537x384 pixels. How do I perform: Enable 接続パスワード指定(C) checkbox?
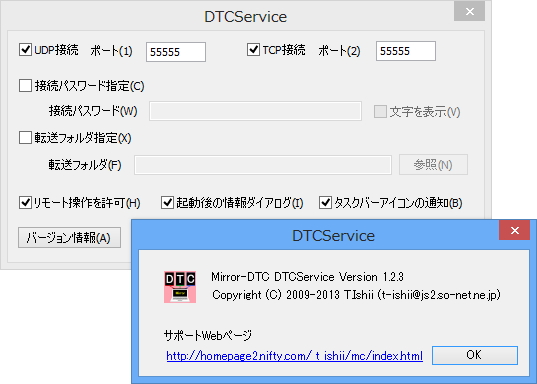coord(25,85)
